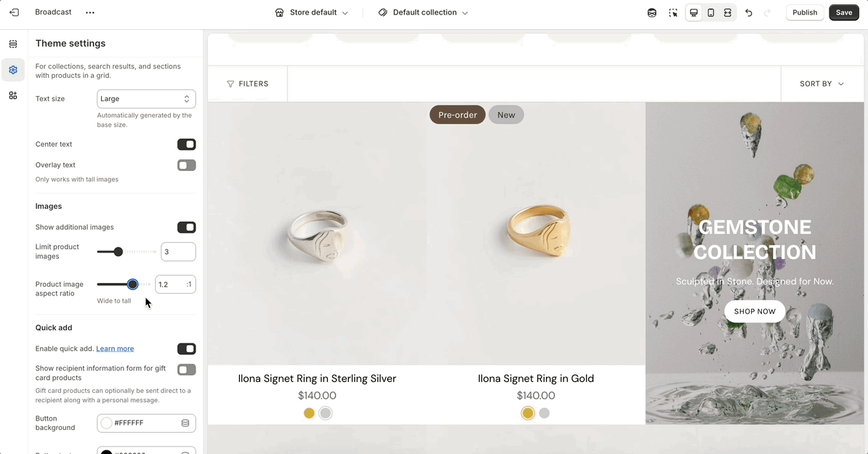Open the Default collection template dropdown
The width and height of the screenshot is (868, 454).
coord(423,12)
